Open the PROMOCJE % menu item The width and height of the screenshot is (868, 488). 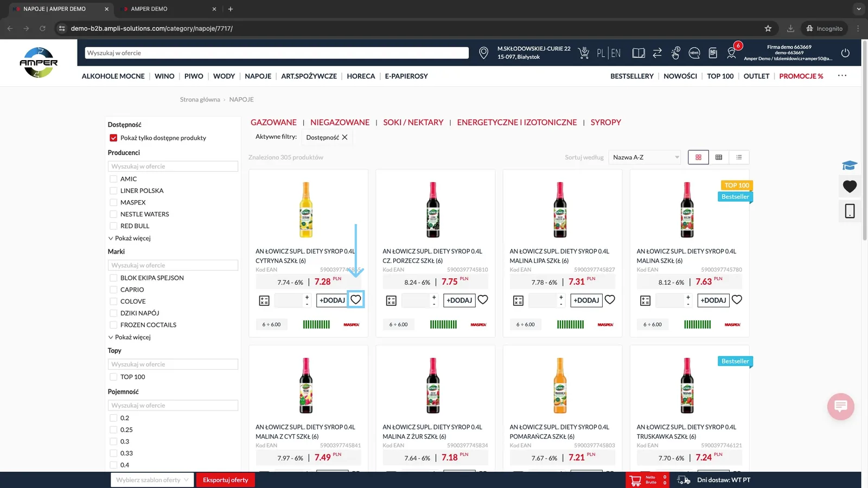[x=801, y=76]
